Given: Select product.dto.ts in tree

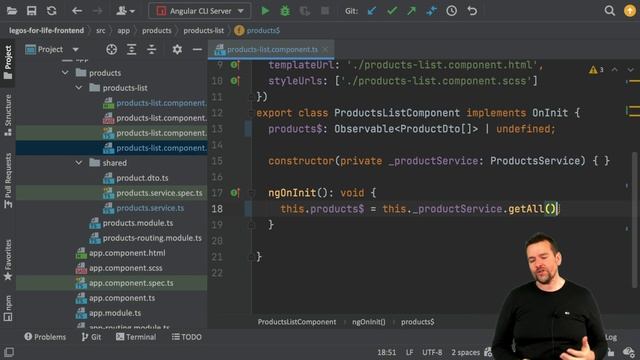Looking at the screenshot, I should pyautogui.click(x=142, y=178).
